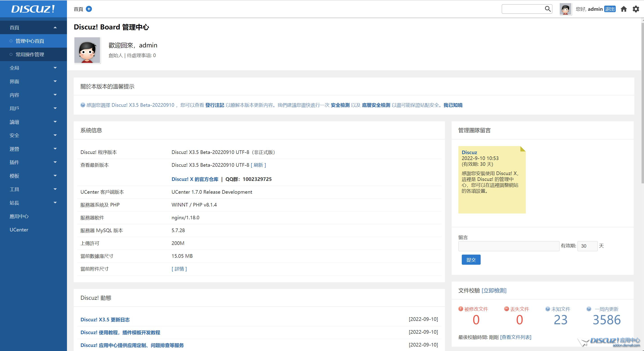Screen dimensions: 644x351
Task: Open settings via gear icon
Action: tap(636, 9)
